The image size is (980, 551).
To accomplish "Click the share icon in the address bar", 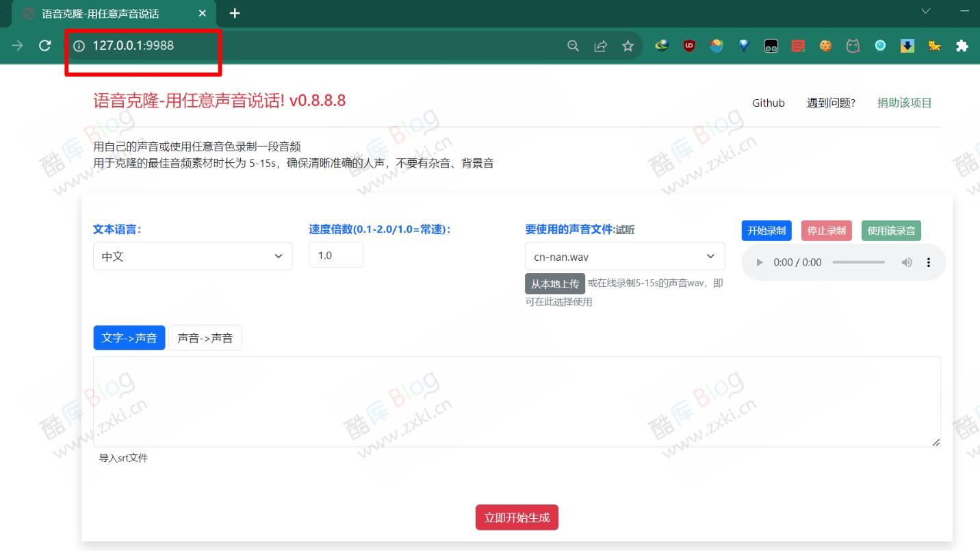I will pyautogui.click(x=600, y=45).
